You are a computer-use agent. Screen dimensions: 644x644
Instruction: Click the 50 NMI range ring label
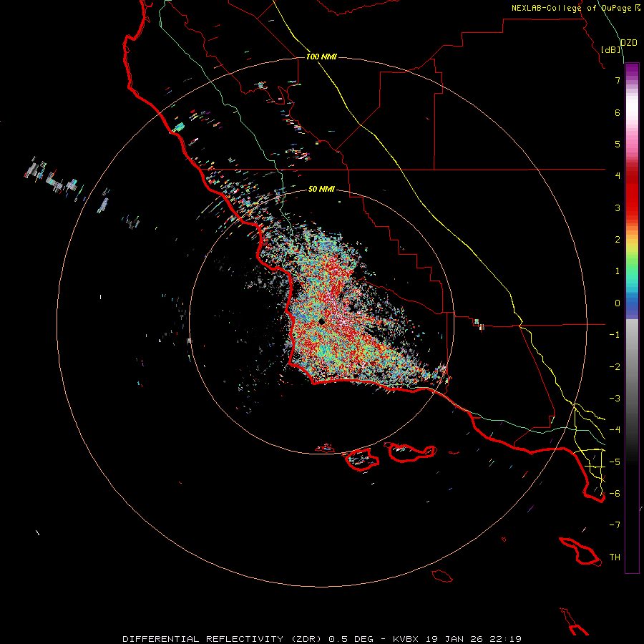click(321, 189)
